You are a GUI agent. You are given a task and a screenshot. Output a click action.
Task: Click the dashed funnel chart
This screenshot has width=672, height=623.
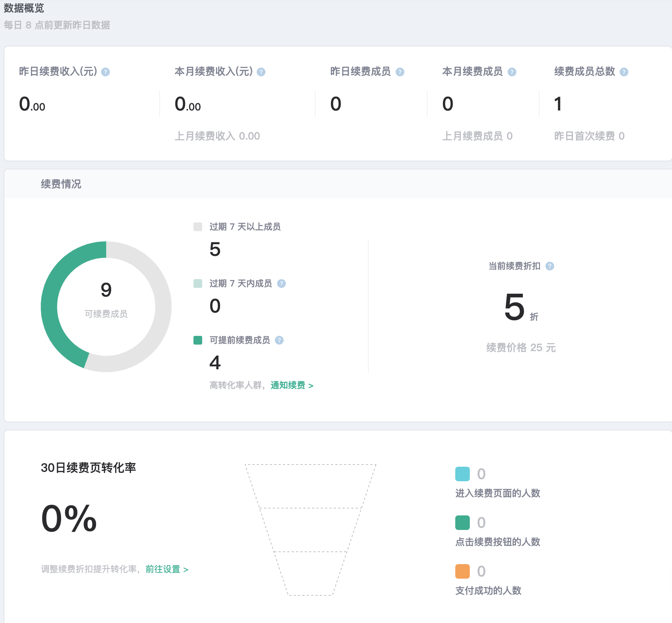point(310,530)
